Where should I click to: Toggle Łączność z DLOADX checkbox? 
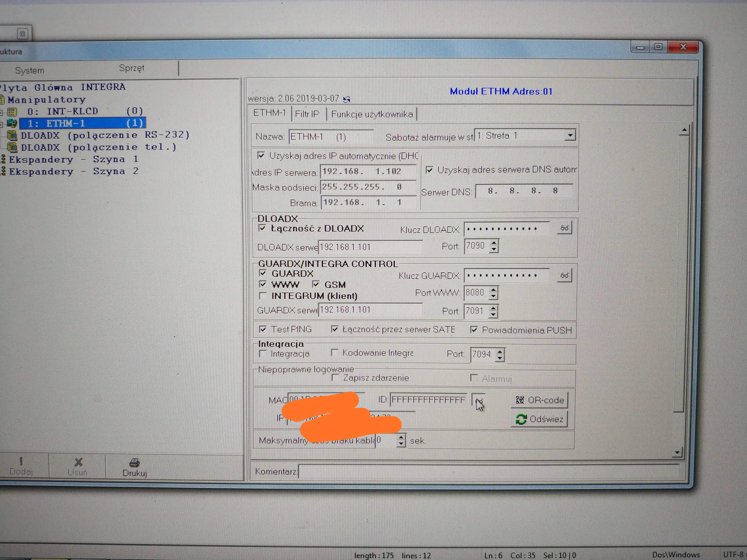click(x=262, y=228)
